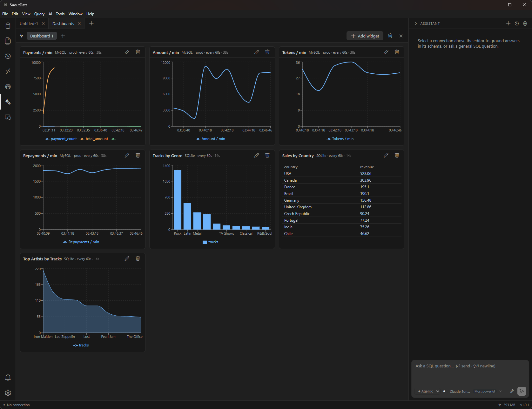Image resolution: width=532 pixels, height=409 pixels.
Task: Edit the Top Artists by Tracks widget
Action: point(127,258)
